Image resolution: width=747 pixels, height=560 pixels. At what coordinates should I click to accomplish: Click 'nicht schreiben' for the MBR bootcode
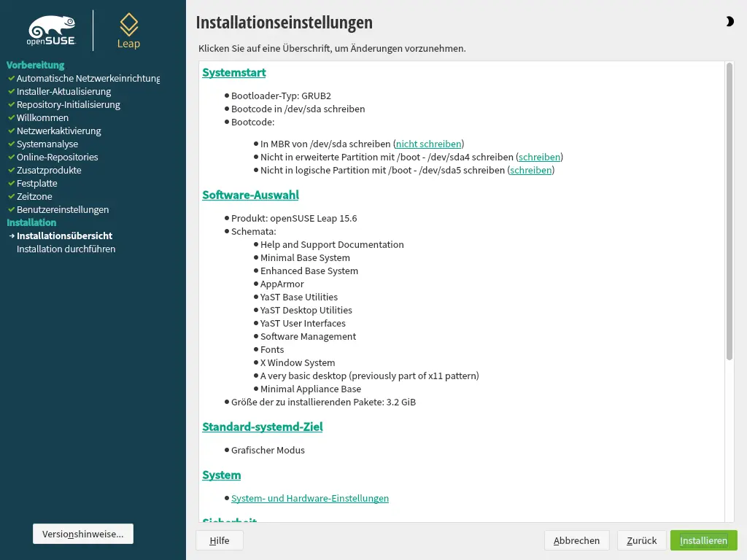coord(428,144)
